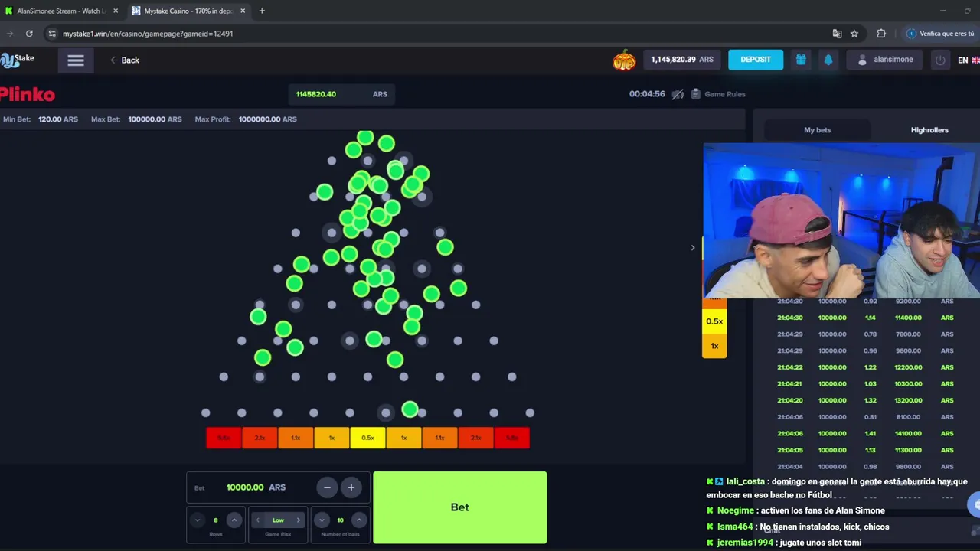Image resolution: width=980 pixels, height=551 pixels.
Task: Select the 21:04:22 bet row with 12200.00
Action: [x=865, y=367]
